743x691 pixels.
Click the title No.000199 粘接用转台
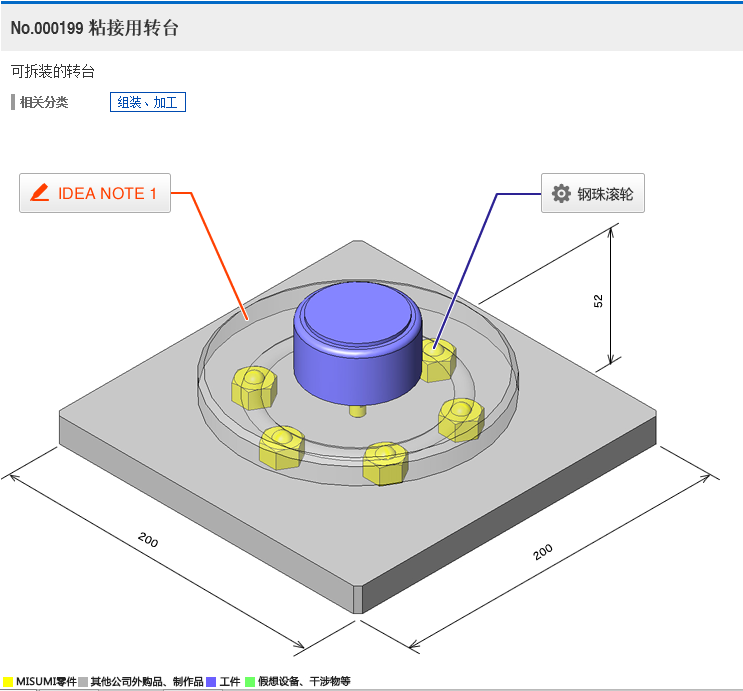click(95, 28)
